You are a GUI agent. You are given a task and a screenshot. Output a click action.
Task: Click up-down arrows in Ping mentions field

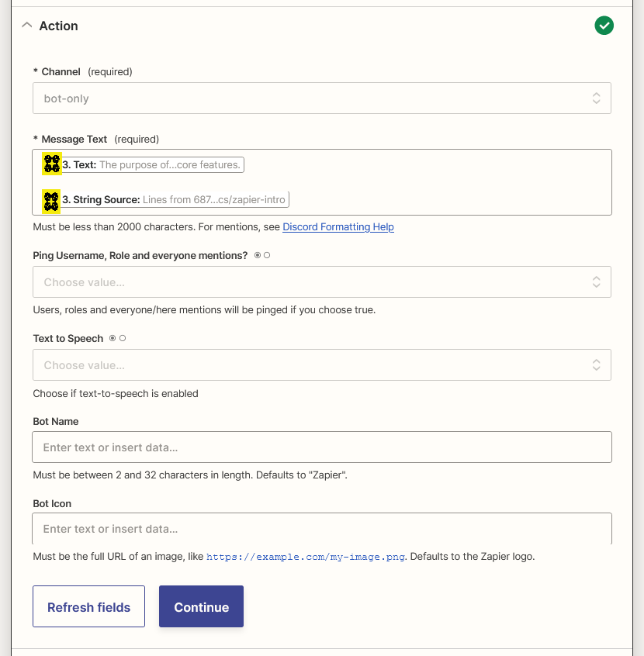pos(596,282)
